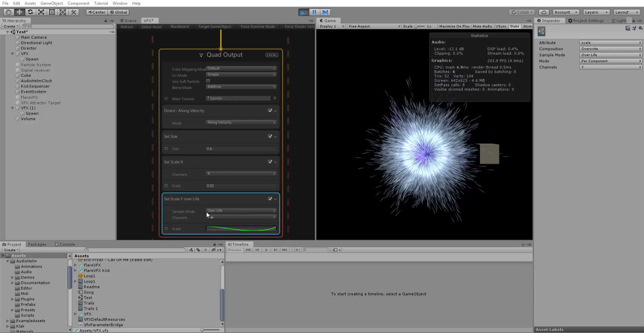Click the Maximize On Play button
This screenshot has width=644, height=333.
point(454,26)
